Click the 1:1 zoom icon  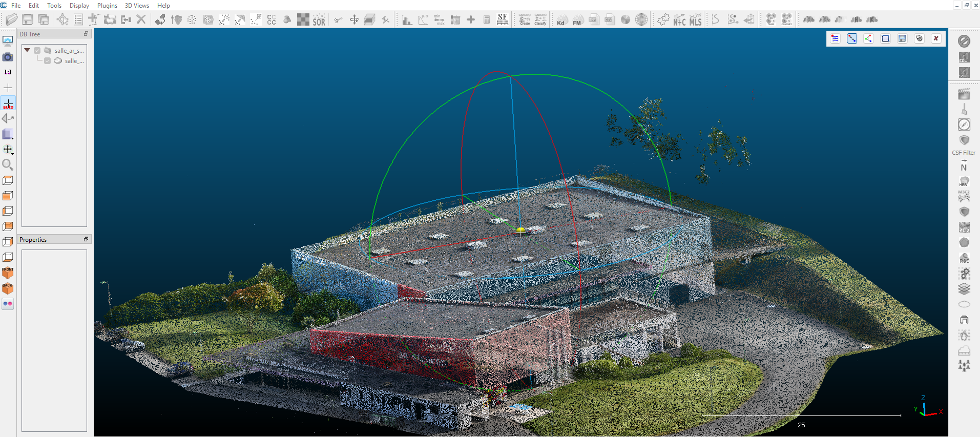click(x=8, y=72)
